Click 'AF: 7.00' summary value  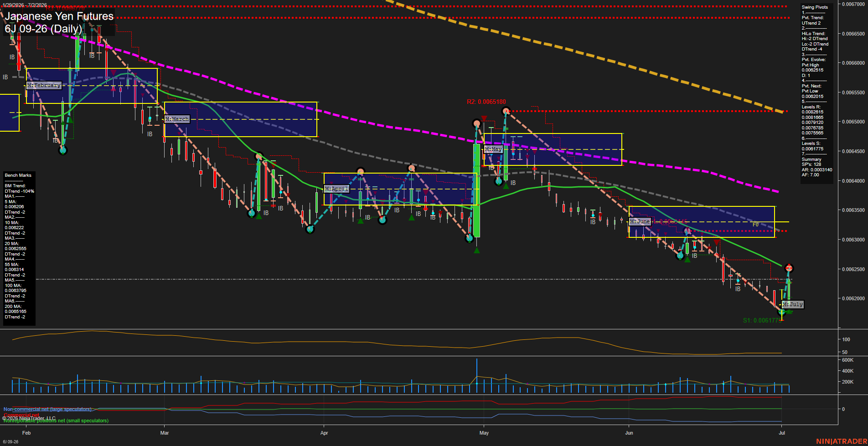(x=811, y=175)
